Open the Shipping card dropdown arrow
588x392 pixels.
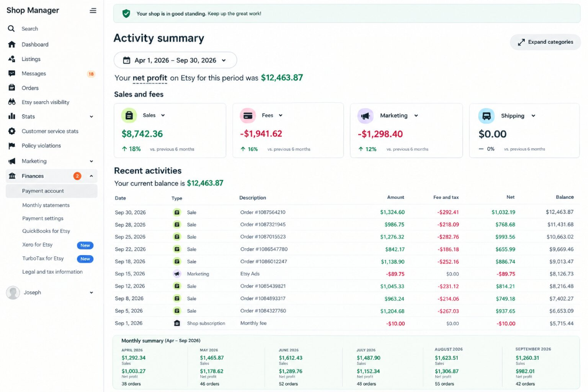pos(533,116)
